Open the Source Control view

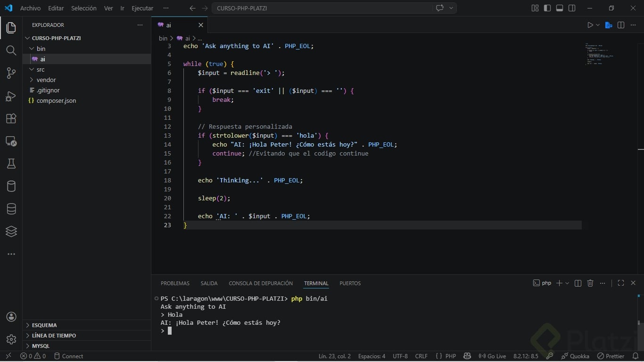[x=11, y=73]
